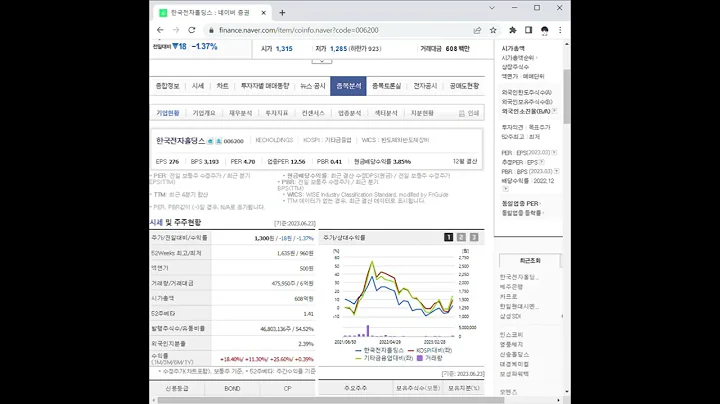Click the 52주베타 value 1.41
This screenshot has height=404, width=720.
pos(309,314)
